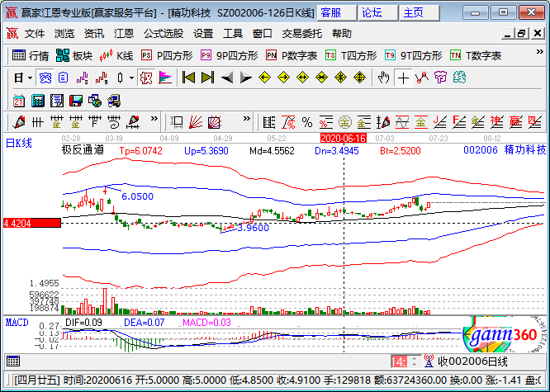Click the circled 金 golden ratio icon

click(x=345, y=122)
